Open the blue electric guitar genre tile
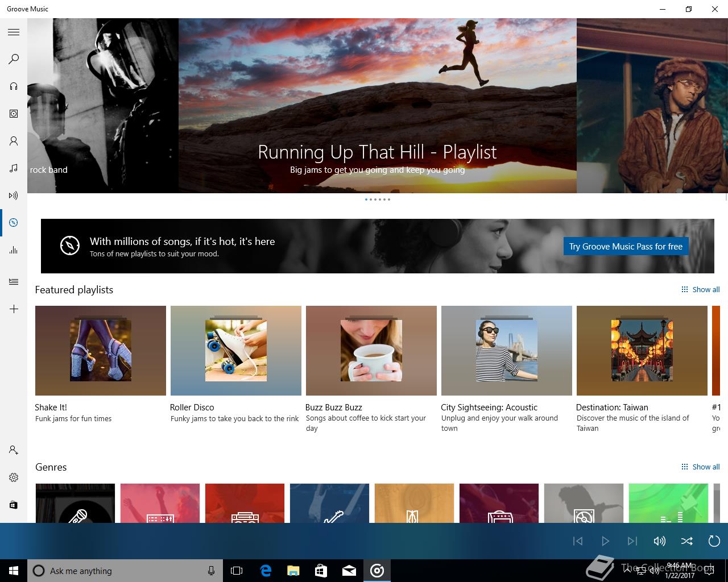 pyautogui.click(x=329, y=503)
